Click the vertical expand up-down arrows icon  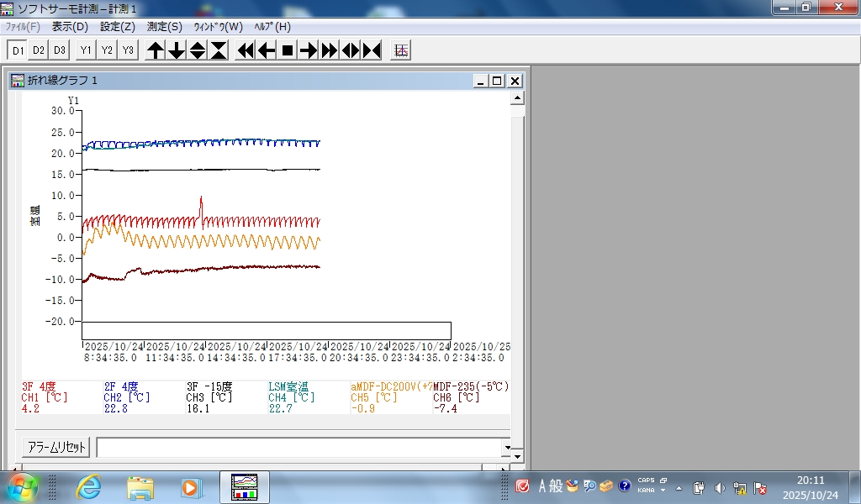pyautogui.click(x=198, y=50)
